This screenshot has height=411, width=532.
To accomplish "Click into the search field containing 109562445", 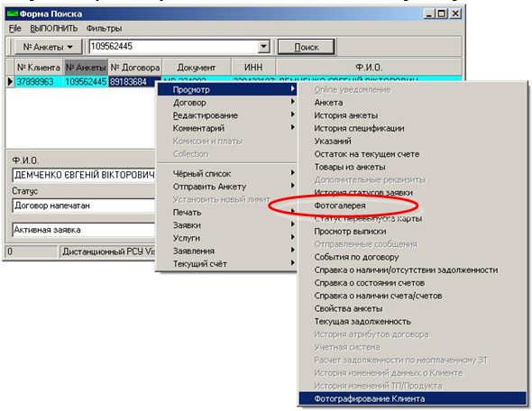I will 173,47.
